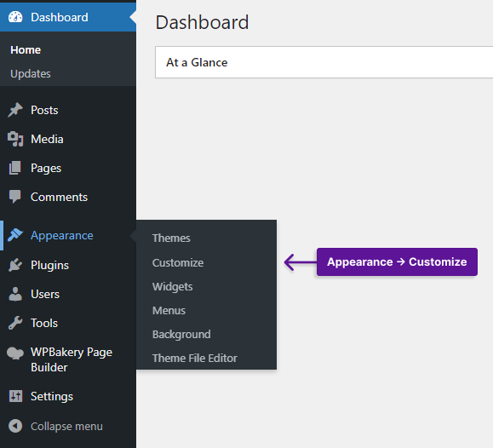
Task: Click the Appearance paintbrush icon
Action: pyautogui.click(x=15, y=235)
